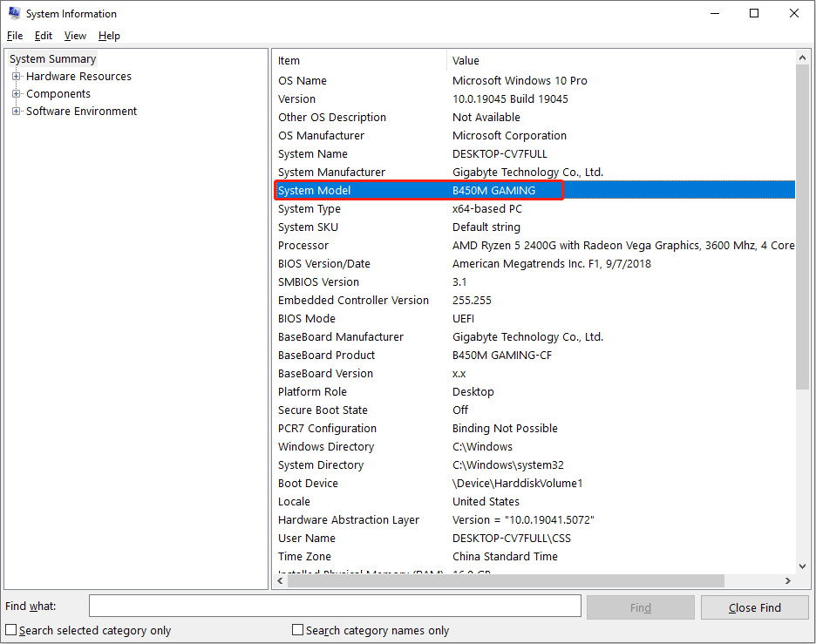
Task: Click the vertical scrollbar down arrow
Action: (803, 566)
